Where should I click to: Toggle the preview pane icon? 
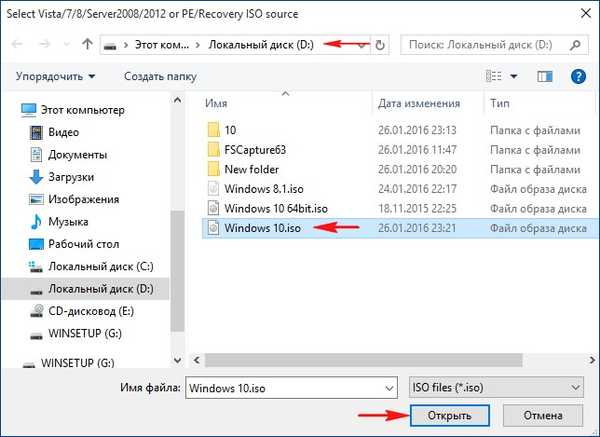(x=546, y=76)
